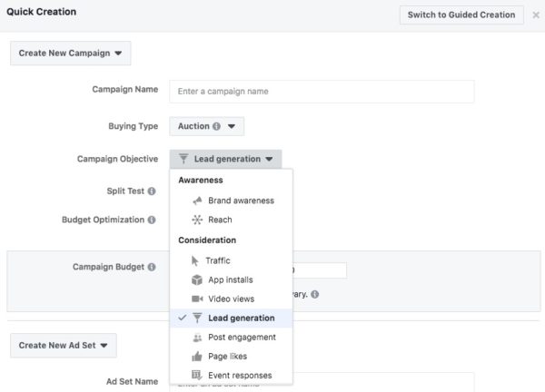Image resolution: width=545 pixels, height=392 pixels.
Task: Click the Budget Optimization info icon
Action: 152,220
